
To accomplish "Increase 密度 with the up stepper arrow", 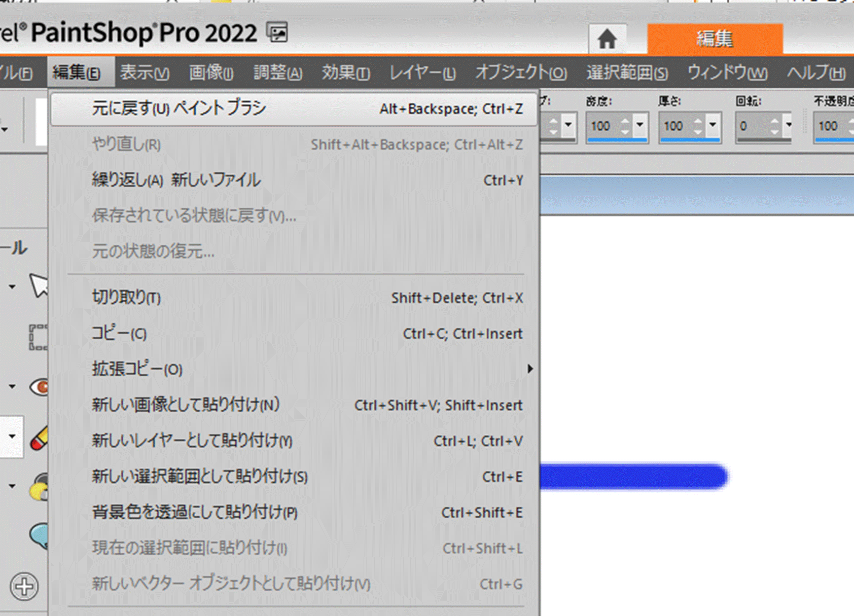I will [625, 121].
